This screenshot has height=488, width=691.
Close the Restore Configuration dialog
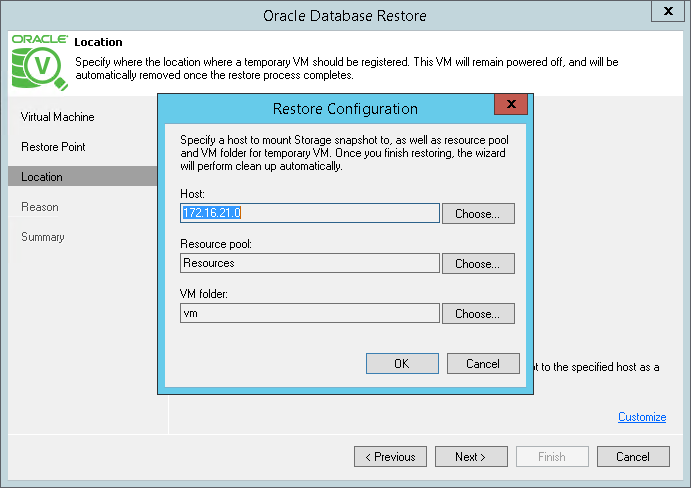[511, 105]
